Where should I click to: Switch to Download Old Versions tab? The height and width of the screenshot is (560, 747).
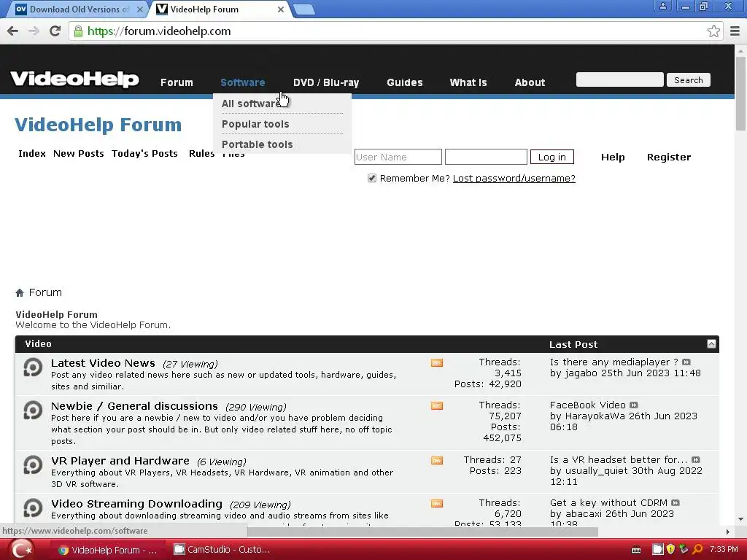(76, 9)
